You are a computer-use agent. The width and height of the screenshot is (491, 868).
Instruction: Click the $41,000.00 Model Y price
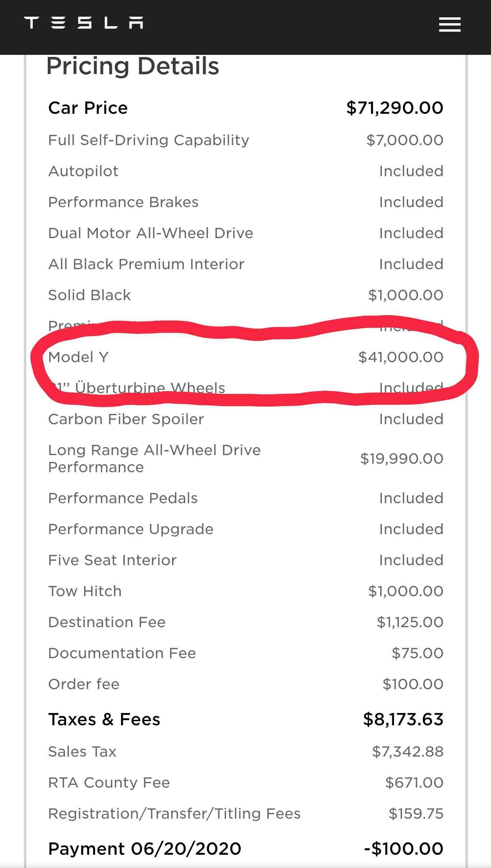(x=401, y=357)
